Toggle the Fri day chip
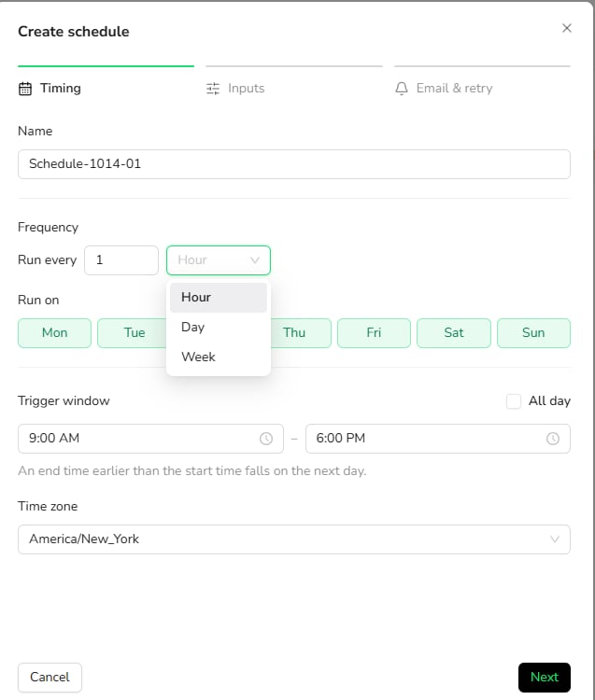 click(374, 333)
